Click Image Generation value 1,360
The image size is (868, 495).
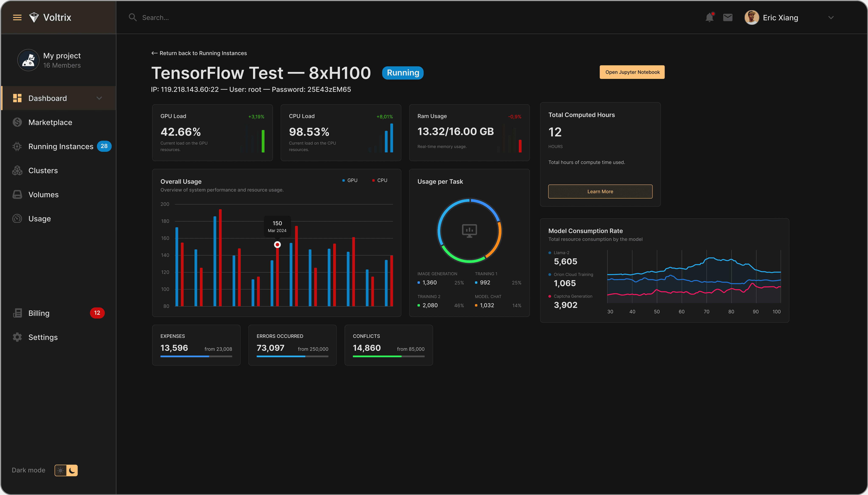click(430, 282)
